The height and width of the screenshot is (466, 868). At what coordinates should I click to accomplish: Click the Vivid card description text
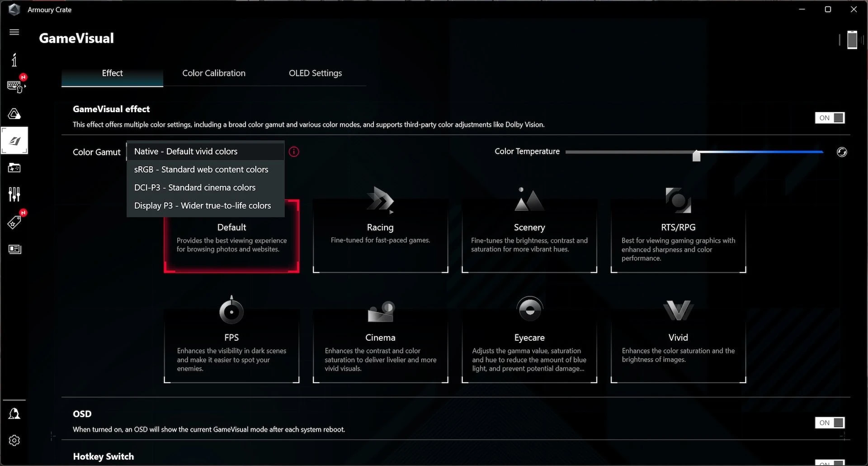click(x=678, y=355)
